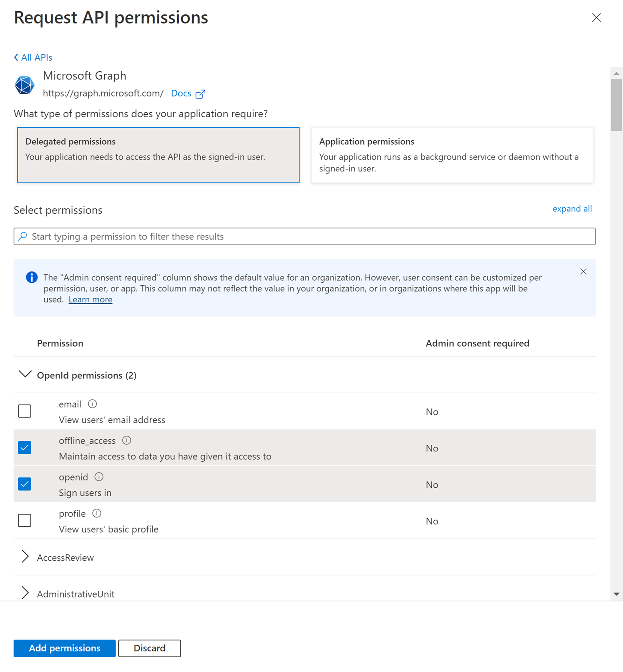Click the blue info icon in the banner
Viewport: 623px width, 672px height.
coord(31,277)
